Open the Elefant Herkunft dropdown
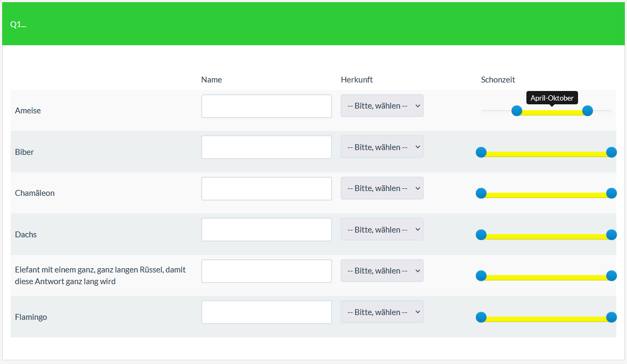This screenshot has width=627, height=364. [382, 271]
